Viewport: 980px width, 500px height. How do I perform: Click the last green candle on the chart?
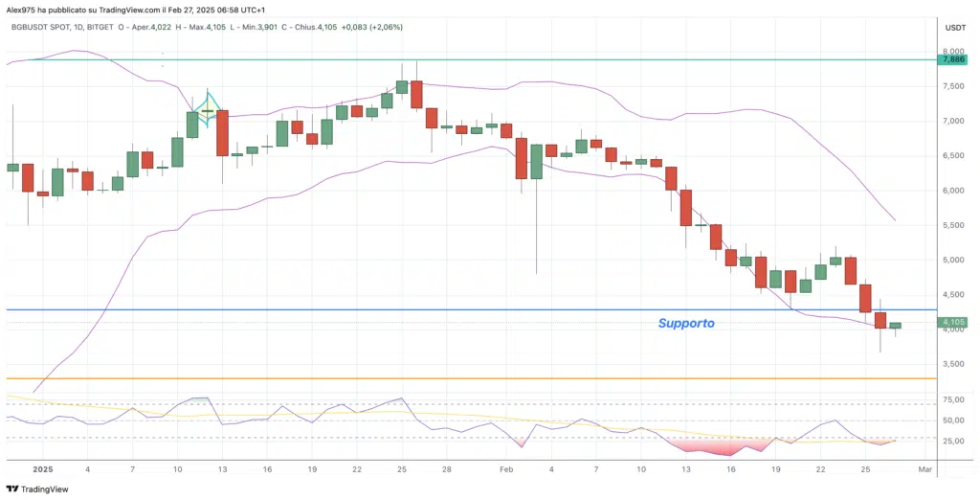tap(895, 326)
